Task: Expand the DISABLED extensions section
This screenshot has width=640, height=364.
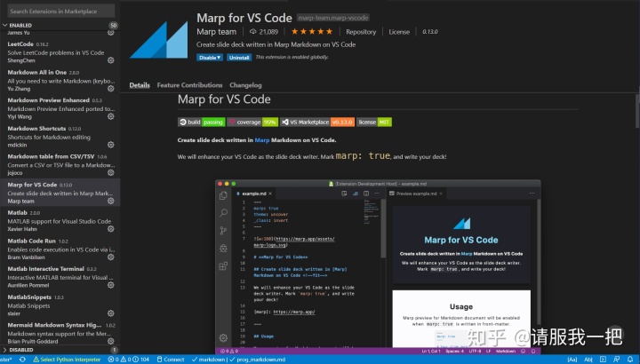Action: 60,350
